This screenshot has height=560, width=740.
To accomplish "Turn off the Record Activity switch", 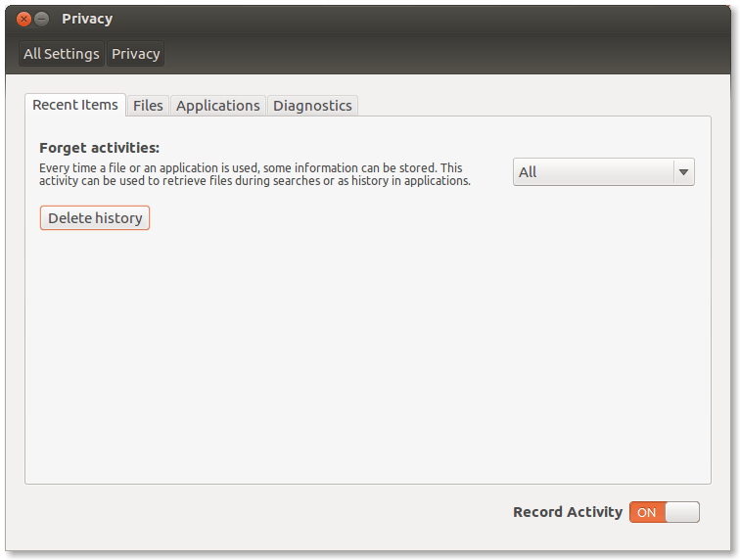I will pyautogui.click(x=665, y=512).
